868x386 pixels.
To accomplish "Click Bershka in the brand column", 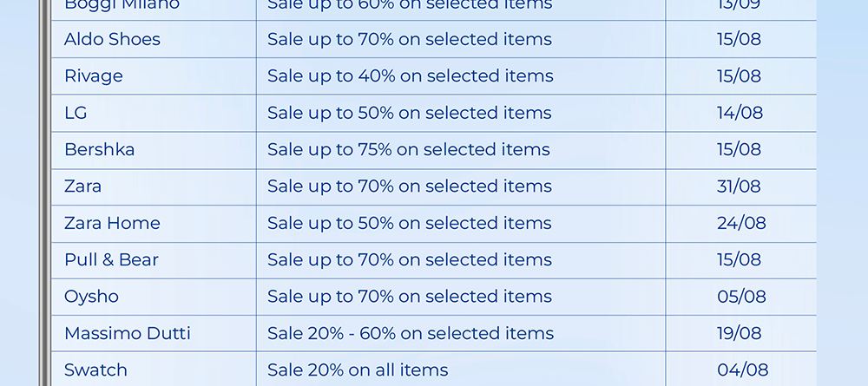I will click(x=99, y=149).
